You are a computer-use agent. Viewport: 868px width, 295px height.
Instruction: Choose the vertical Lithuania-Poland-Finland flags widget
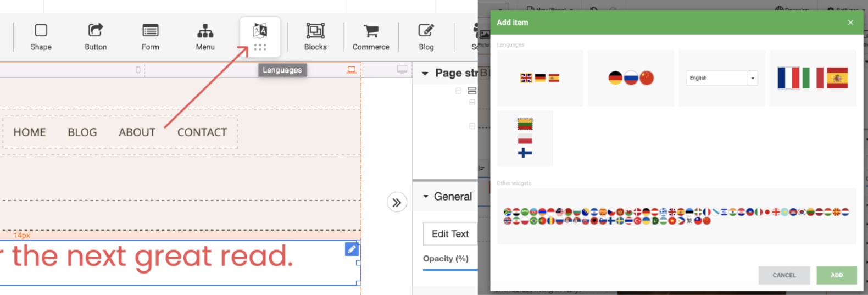click(525, 138)
